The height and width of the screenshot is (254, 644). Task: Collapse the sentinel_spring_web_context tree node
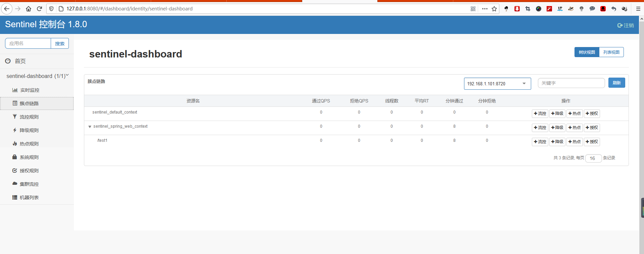[90, 127]
